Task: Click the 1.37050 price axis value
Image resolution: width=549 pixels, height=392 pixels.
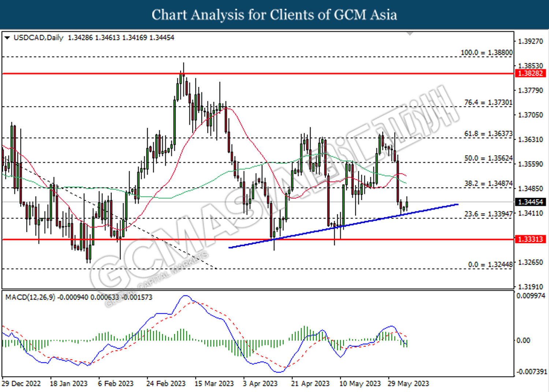Action: (x=530, y=115)
